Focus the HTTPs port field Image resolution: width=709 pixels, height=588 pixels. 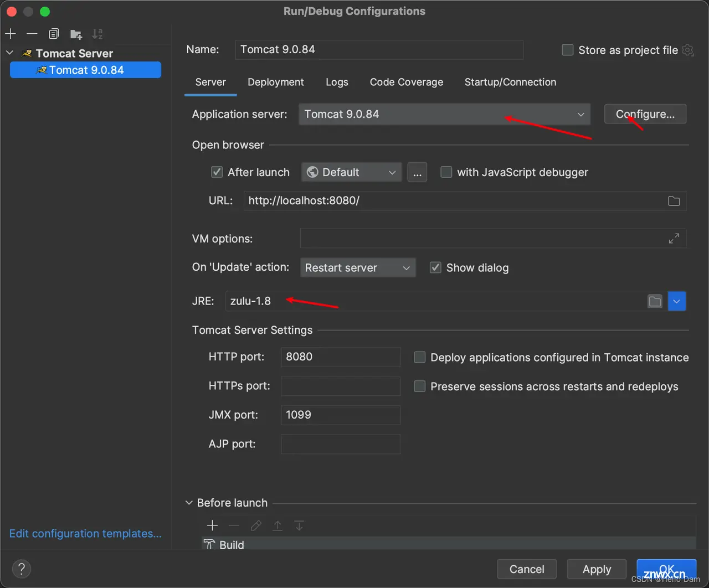[x=341, y=386]
